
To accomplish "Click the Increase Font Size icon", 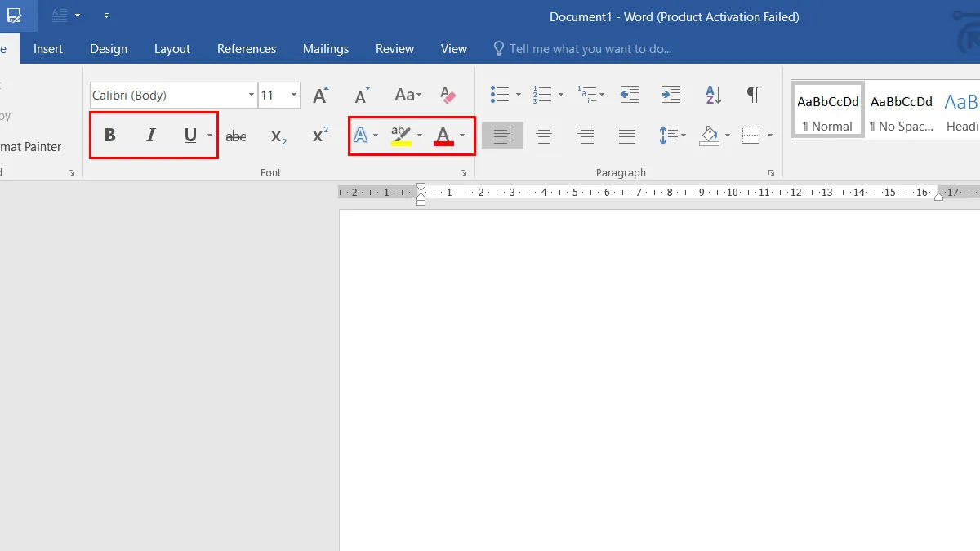I will point(321,96).
